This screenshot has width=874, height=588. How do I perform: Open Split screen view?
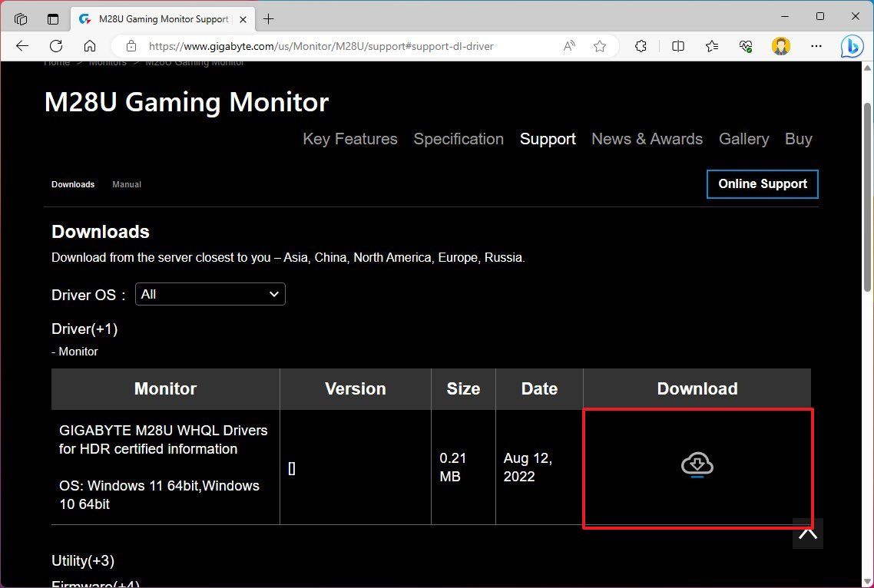tap(678, 46)
